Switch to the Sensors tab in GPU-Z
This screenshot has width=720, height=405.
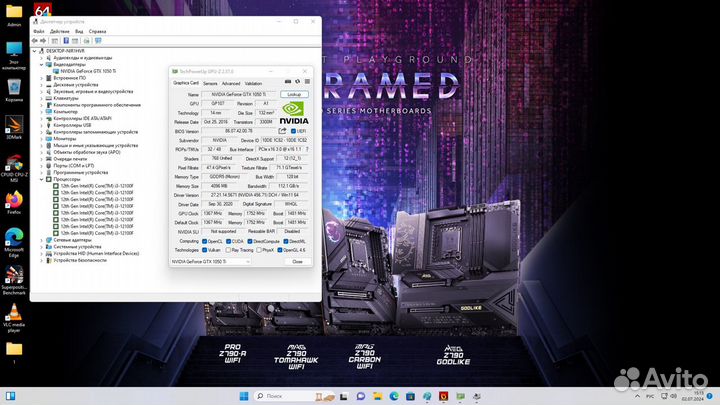tap(210, 83)
